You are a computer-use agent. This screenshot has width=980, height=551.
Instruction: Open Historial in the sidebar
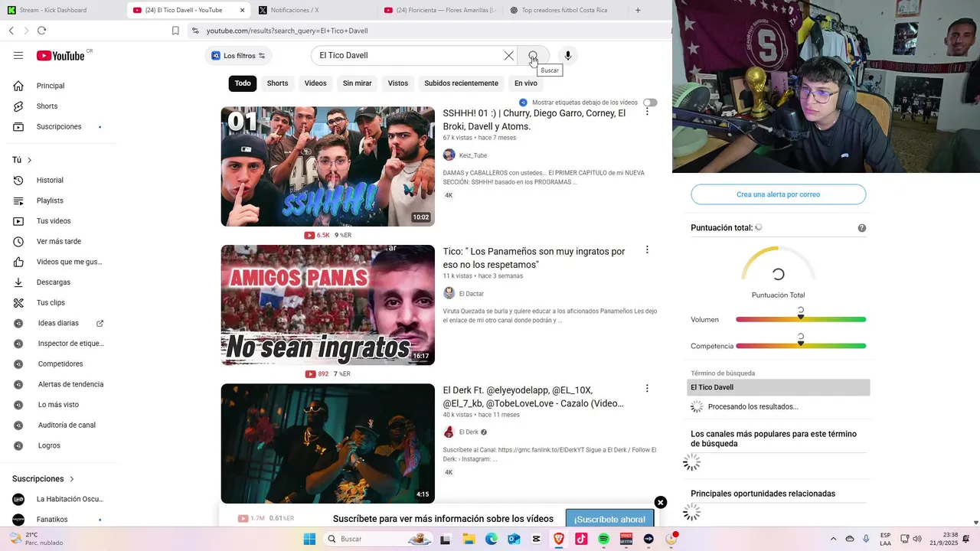50,180
